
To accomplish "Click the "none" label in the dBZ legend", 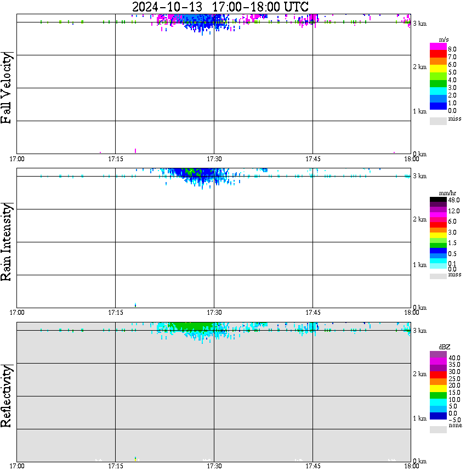I will [x=455, y=426].
